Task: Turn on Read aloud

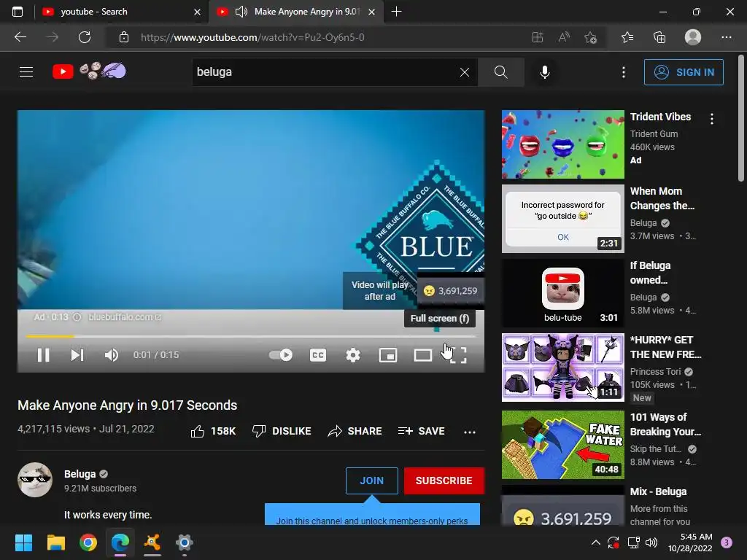Action: tap(564, 37)
